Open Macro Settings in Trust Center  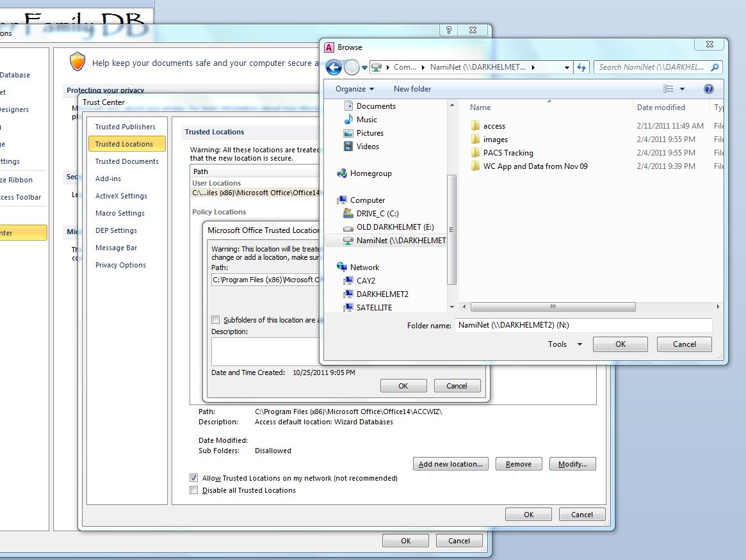pos(120,214)
